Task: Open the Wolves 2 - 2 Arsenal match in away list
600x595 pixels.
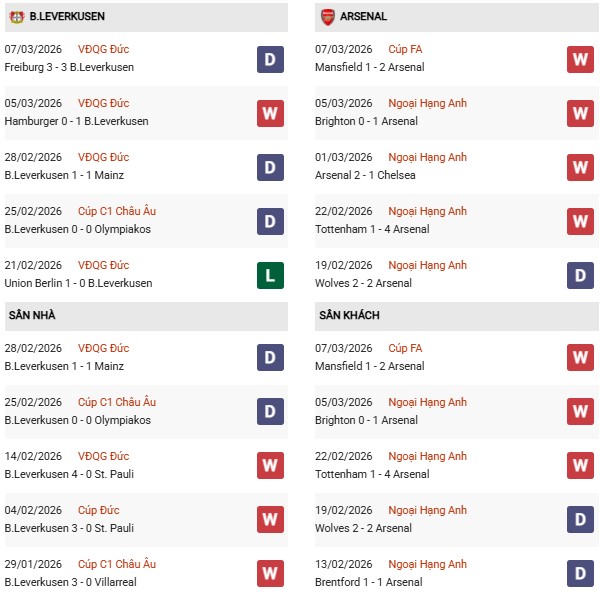Action: pyautogui.click(x=365, y=528)
